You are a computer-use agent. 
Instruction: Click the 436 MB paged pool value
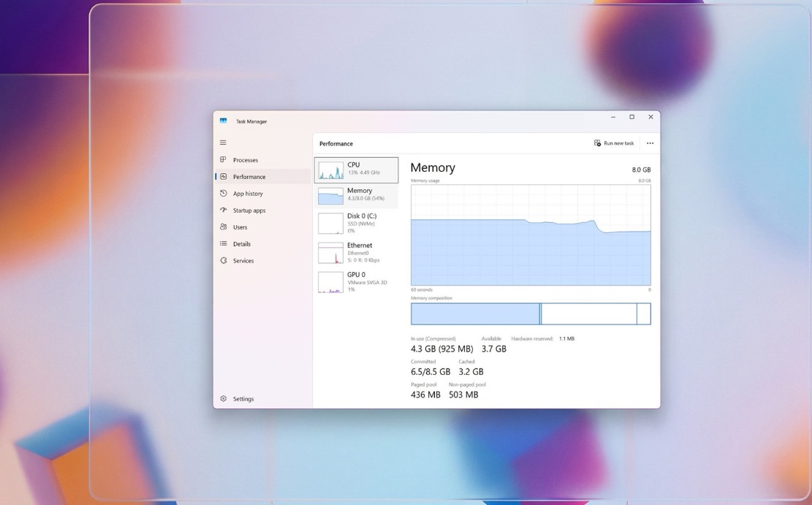(425, 395)
